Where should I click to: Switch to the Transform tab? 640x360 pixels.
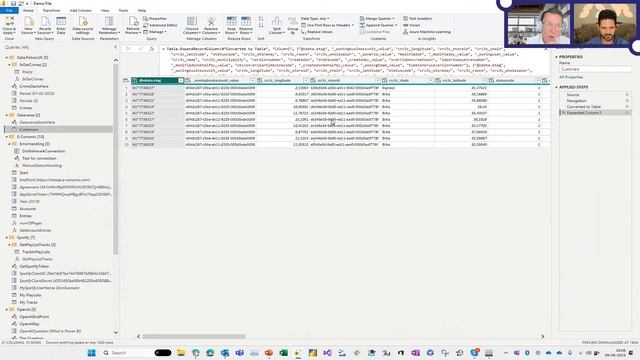pos(51,10)
